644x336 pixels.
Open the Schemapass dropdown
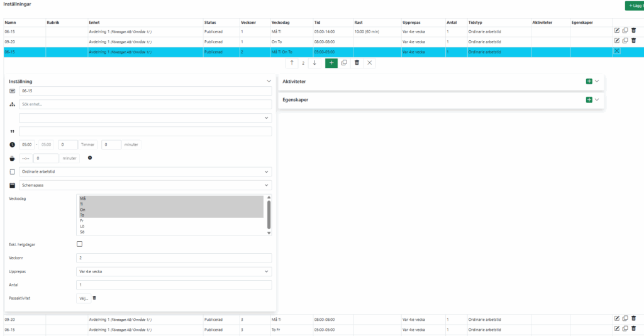coord(145,185)
